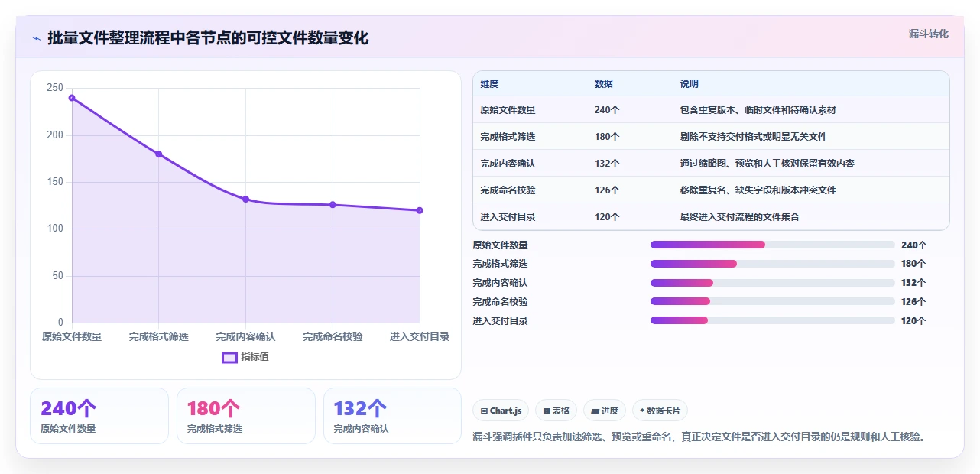This screenshot has width=980, height=474.
Task: Click the footer note starting with 漏斗强调插件只负责
Action: 699,437
